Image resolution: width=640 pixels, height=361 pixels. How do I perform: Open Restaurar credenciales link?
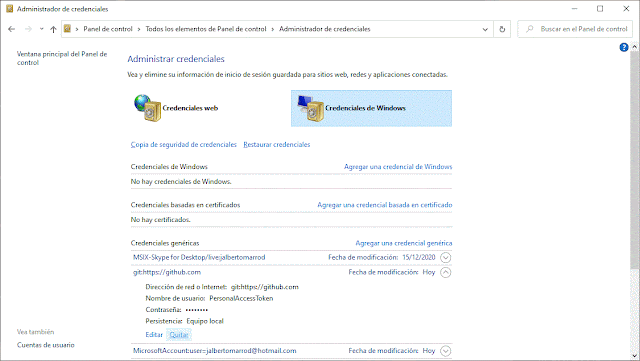277,145
